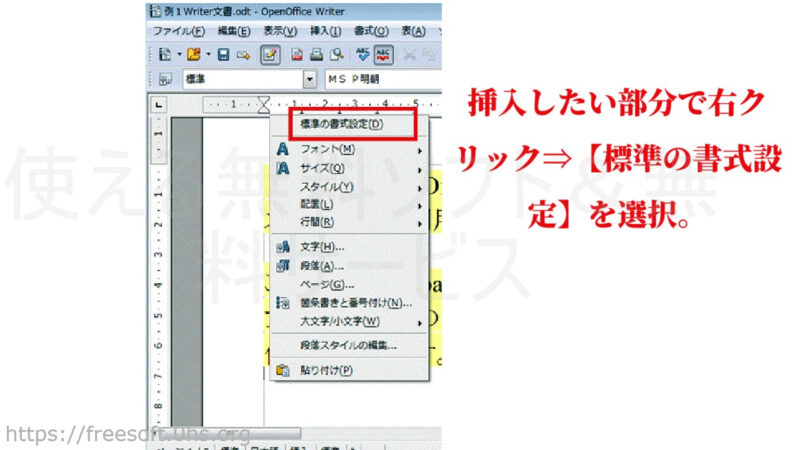This screenshot has height=450, width=800.
Task: Open the Styles and Formatting icon
Action: pyautogui.click(x=165, y=80)
